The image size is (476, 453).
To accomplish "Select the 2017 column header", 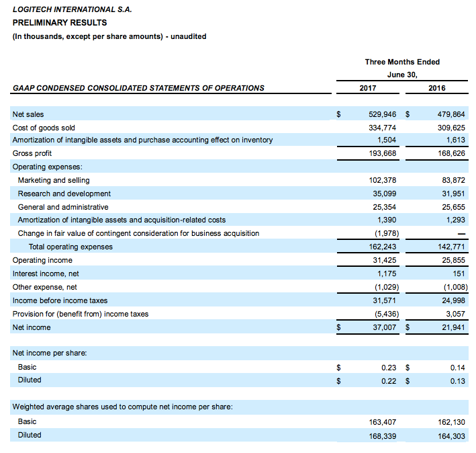I will (368, 88).
